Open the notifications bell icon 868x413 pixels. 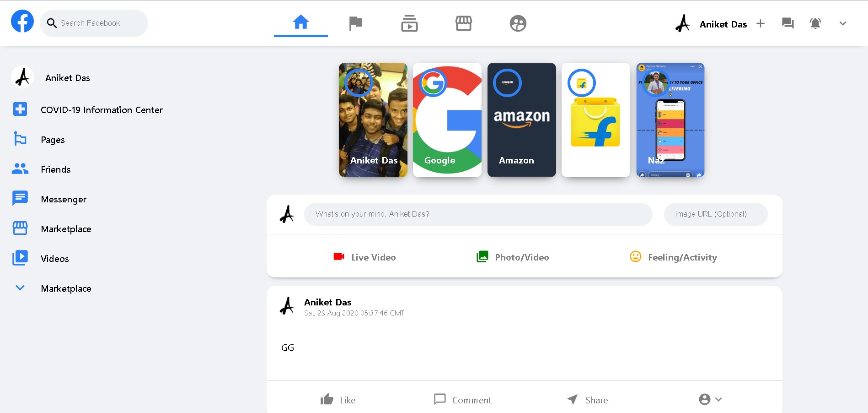coord(815,23)
